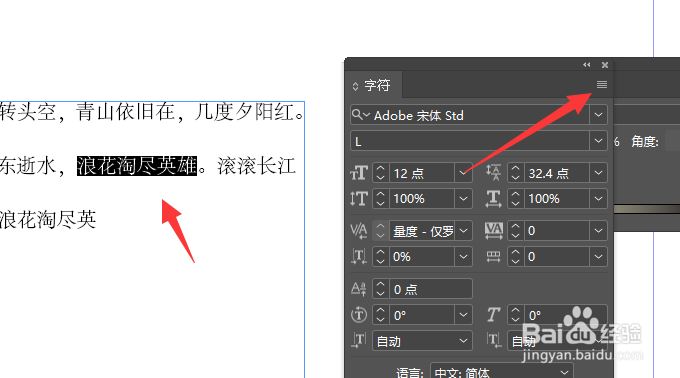Viewport: 680px width, 378px height.
Task: Open the kerning 量度 dropdown
Action: (463, 231)
